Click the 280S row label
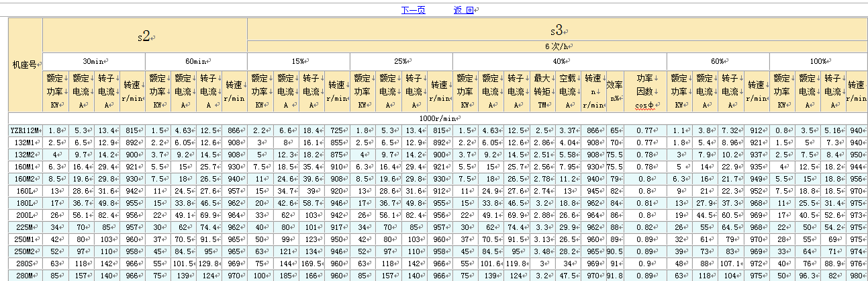This screenshot has height=281, width=868. coord(26,264)
